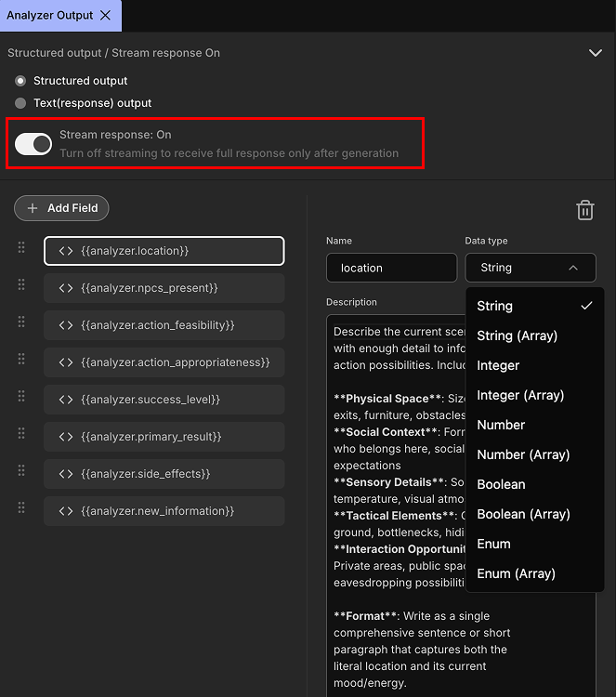The width and height of the screenshot is (616, 697).
Task: Click the Structured output / Stream response On header
Action: pos(113,53)
